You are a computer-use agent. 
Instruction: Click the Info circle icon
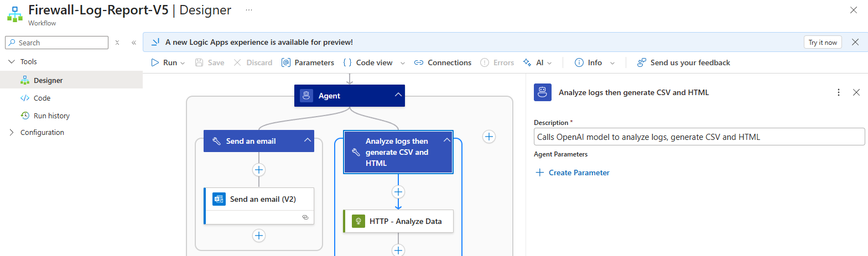point(579,62)
